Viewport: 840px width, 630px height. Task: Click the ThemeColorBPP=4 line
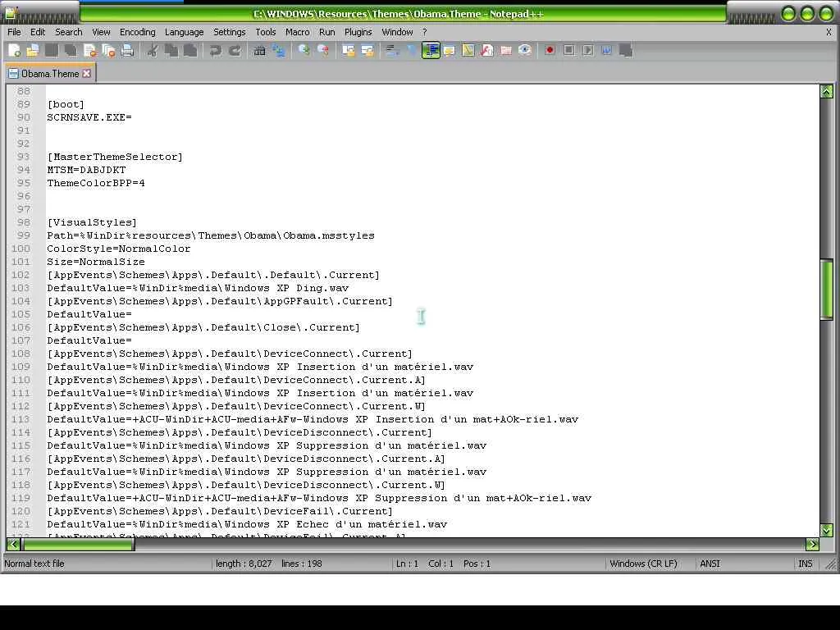point(96,183)
